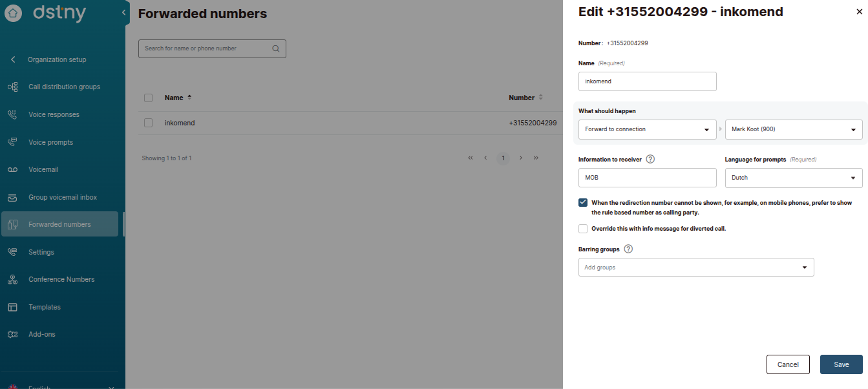Select the inkomend row checkbox
This screenshot has width=868, height=389.
pyautogui.click(x=149, y=123)
